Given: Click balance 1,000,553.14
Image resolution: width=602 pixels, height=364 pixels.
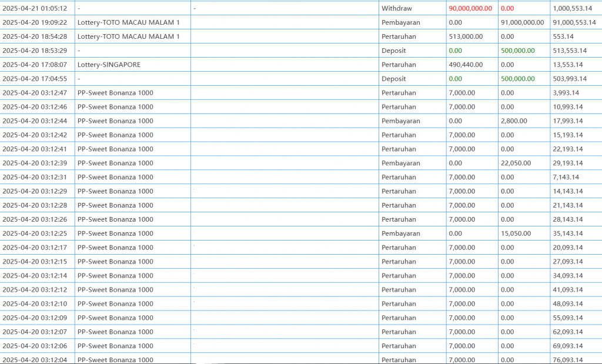Looking at the screenshot, I should (573, 8).
